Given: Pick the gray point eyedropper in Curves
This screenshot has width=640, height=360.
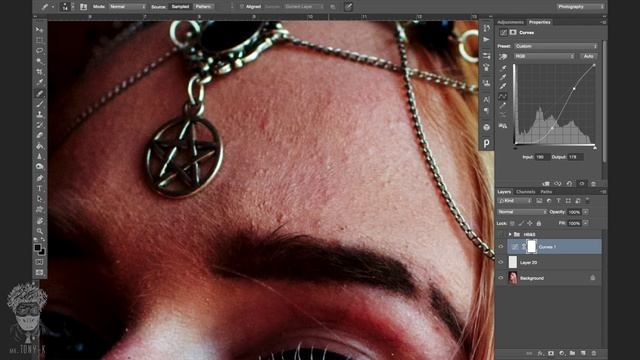Looking at the screenshot, I should pos(503,77).
